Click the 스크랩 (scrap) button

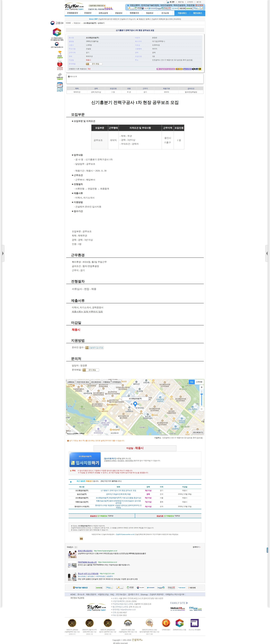pyautogui.click(x=187, y=69)
